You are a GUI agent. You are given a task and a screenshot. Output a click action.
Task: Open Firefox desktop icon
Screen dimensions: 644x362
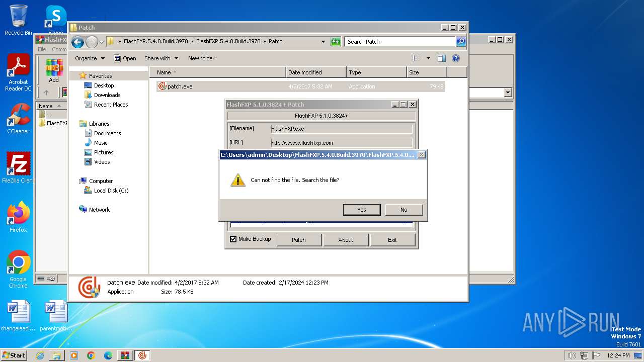(18, 217)
